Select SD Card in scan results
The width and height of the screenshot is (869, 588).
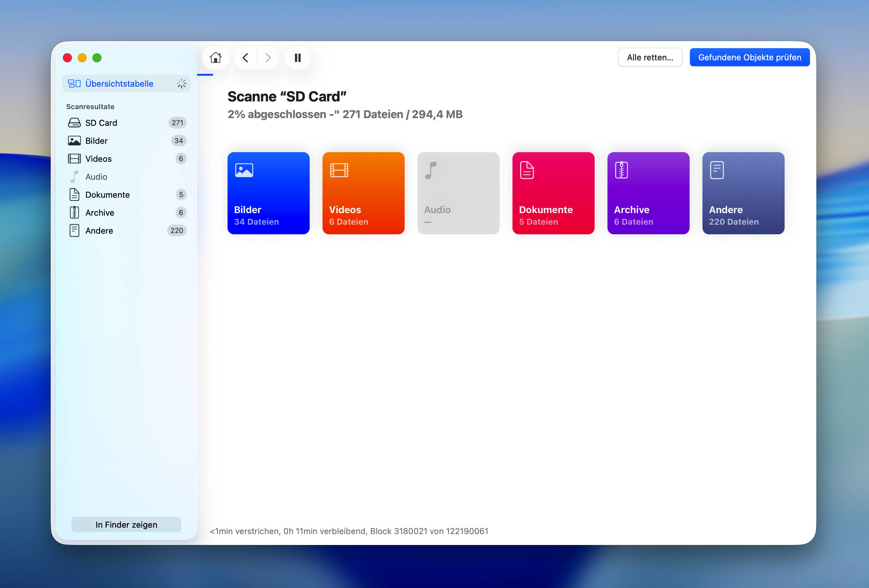[126, 123]
